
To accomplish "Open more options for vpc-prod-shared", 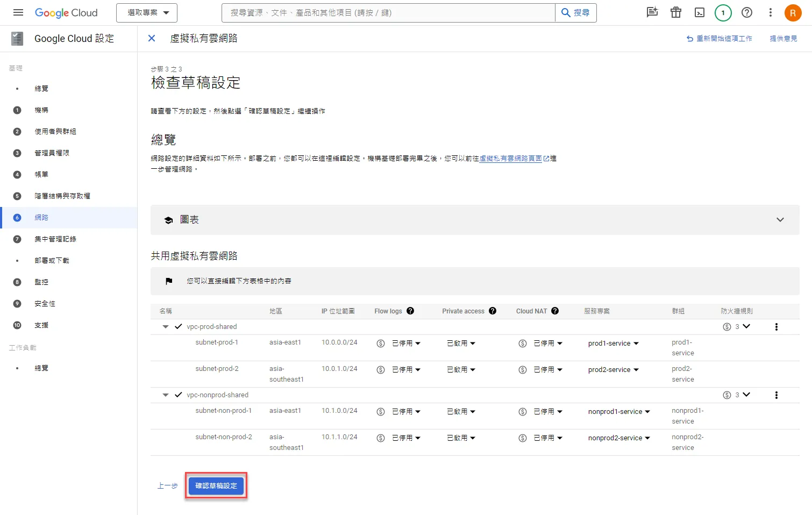I will point(777,327).
